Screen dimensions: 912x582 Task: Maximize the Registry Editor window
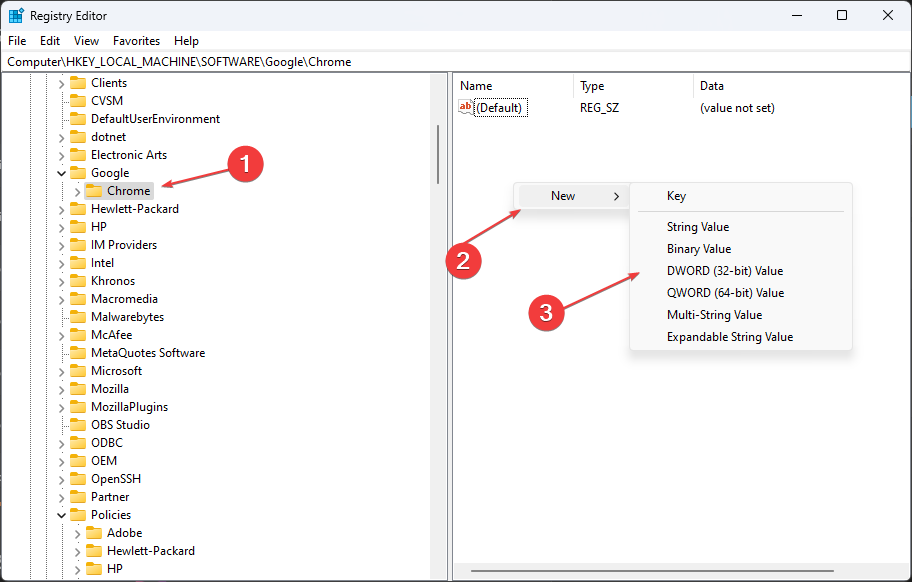(842, 16)
